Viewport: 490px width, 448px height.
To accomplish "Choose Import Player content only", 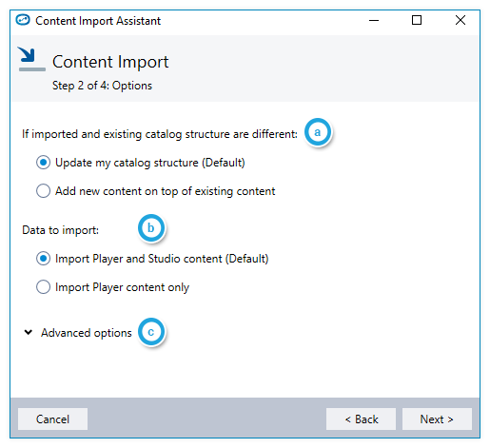I will coord(43,287).
